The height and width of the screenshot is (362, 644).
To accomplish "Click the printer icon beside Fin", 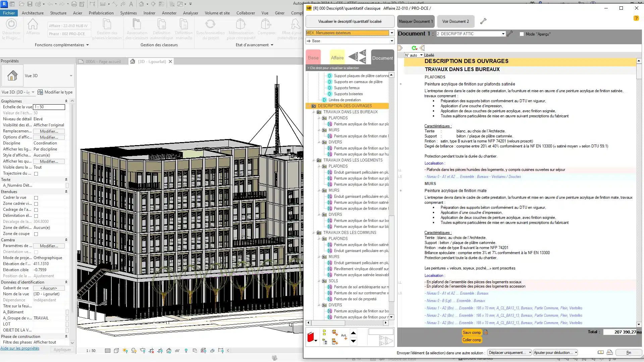I will pyautogui.click(x=610, y=353).
